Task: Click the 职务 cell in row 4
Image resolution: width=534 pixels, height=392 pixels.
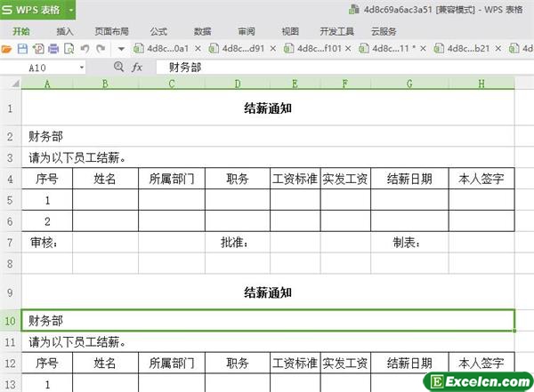Action: (x=238, y=179)
